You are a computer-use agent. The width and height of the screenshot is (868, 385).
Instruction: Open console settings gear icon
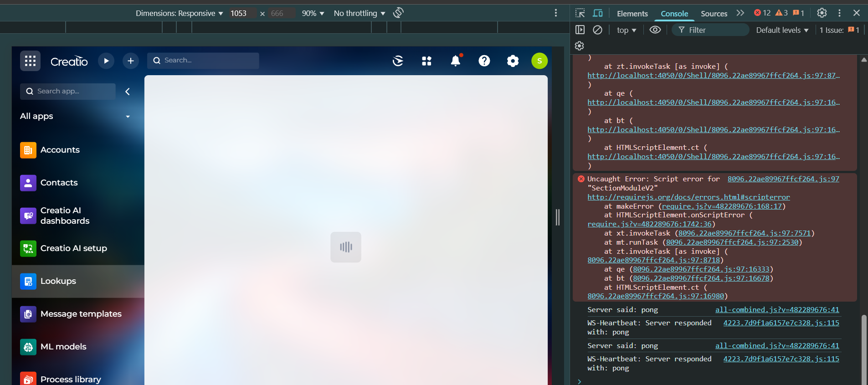tap(580, 46)
